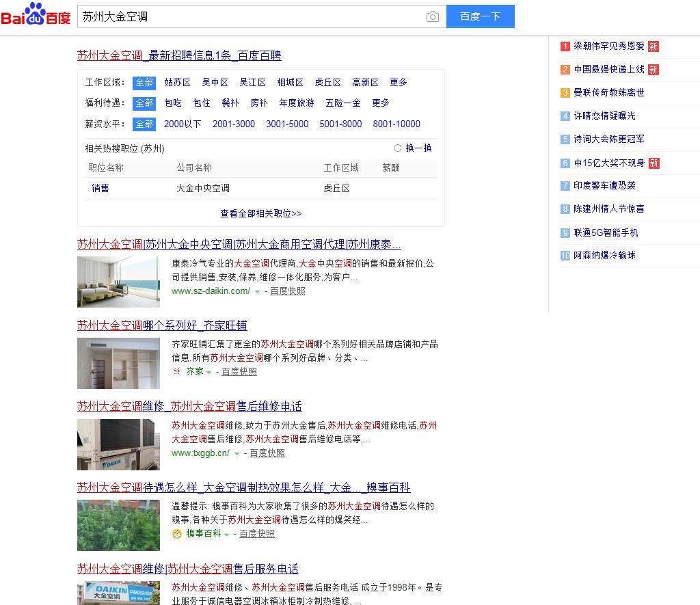This screenshot has height=605, width=700.
Task: Open hot search 阿森纳爆冷输球
Action: pyautogui.click(x=604, y=256)
